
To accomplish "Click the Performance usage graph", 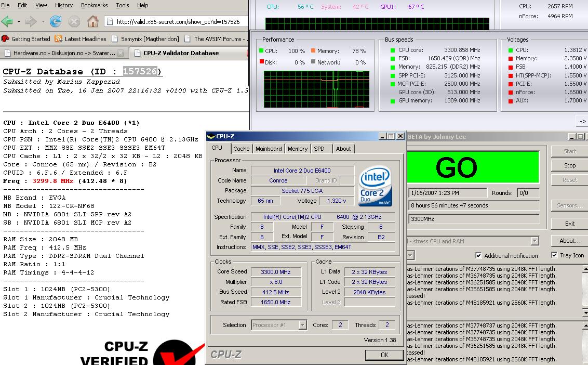I will pyautogui.click(x=316, y=89).
